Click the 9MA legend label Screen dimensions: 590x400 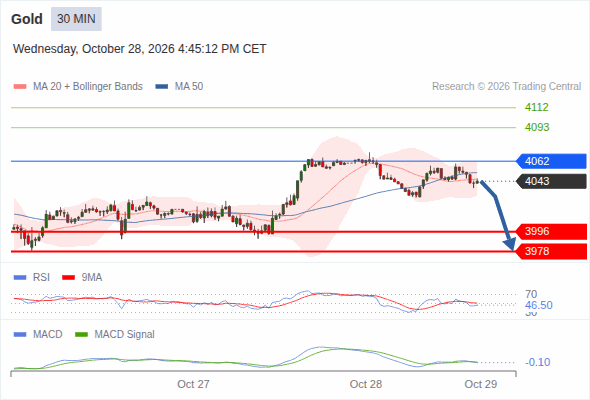(92, 278)
